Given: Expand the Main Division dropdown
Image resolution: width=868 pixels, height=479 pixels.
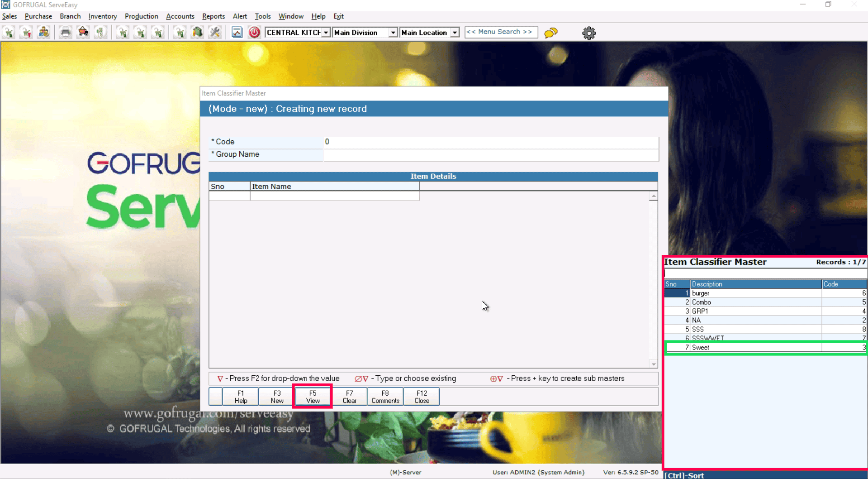Looking at the screenshot, I should 393,33.
